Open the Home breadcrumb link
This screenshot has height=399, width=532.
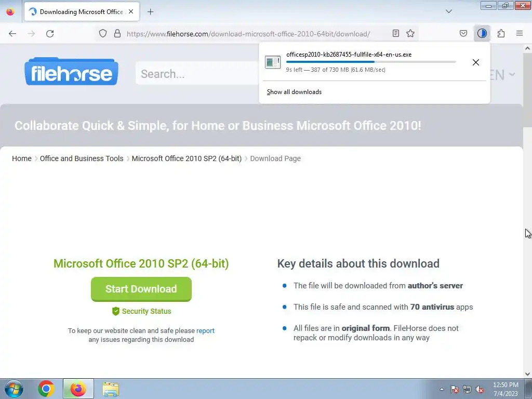pos(22,159)
